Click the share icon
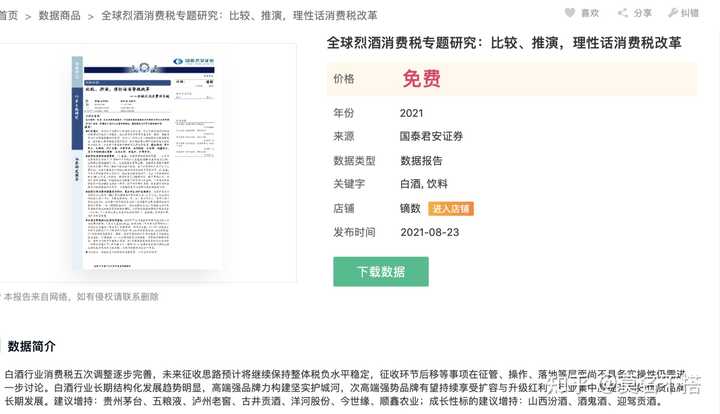The image size is (720, 414). (x=622, y=13)
